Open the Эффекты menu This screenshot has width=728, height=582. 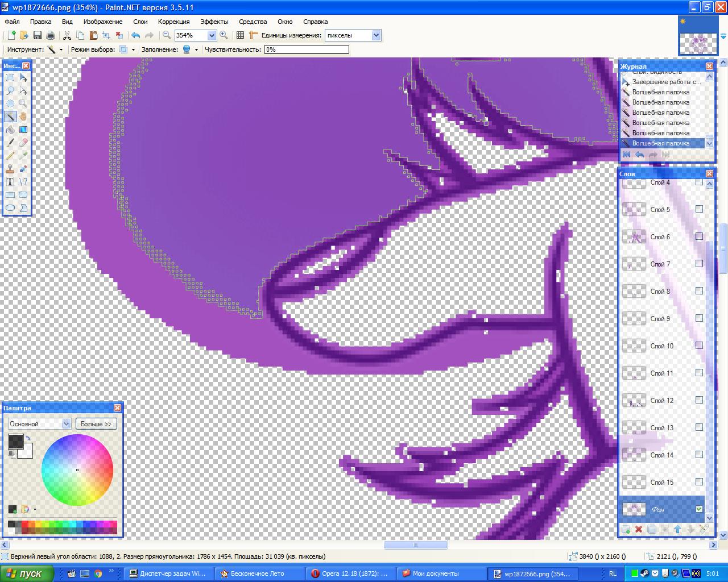tap(214, 22)
